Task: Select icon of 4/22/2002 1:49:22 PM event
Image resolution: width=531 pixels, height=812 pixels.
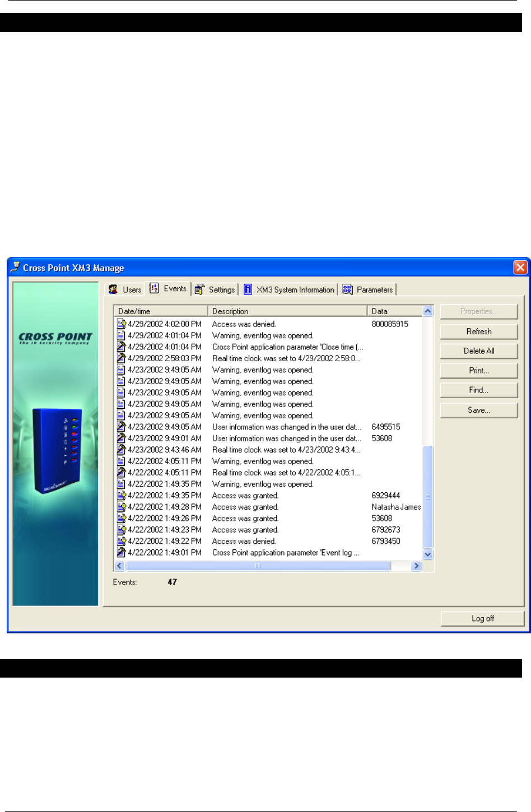Action: 121,542
